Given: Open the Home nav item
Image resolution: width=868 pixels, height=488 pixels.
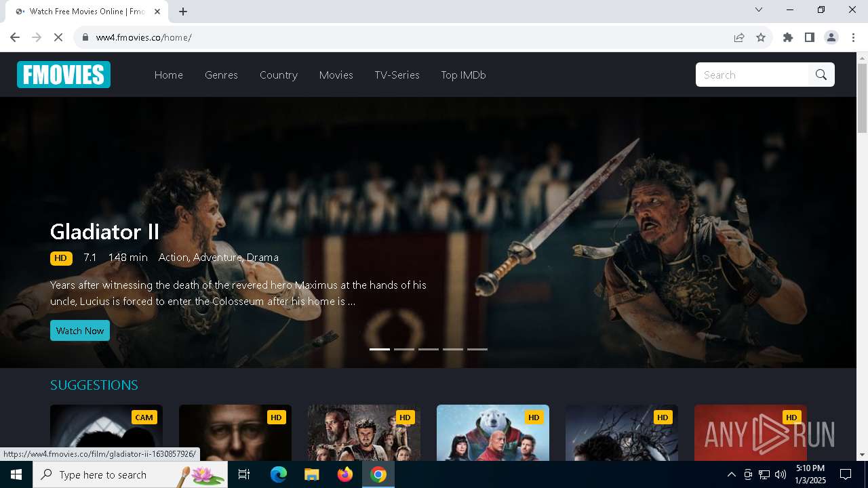Looking at the screenshot, I should (x=169, y=75).
